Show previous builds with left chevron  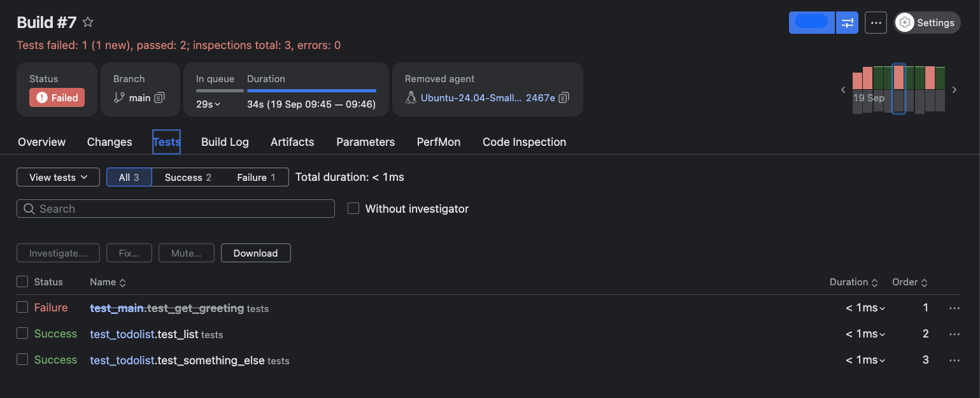(x=843, y=90)
